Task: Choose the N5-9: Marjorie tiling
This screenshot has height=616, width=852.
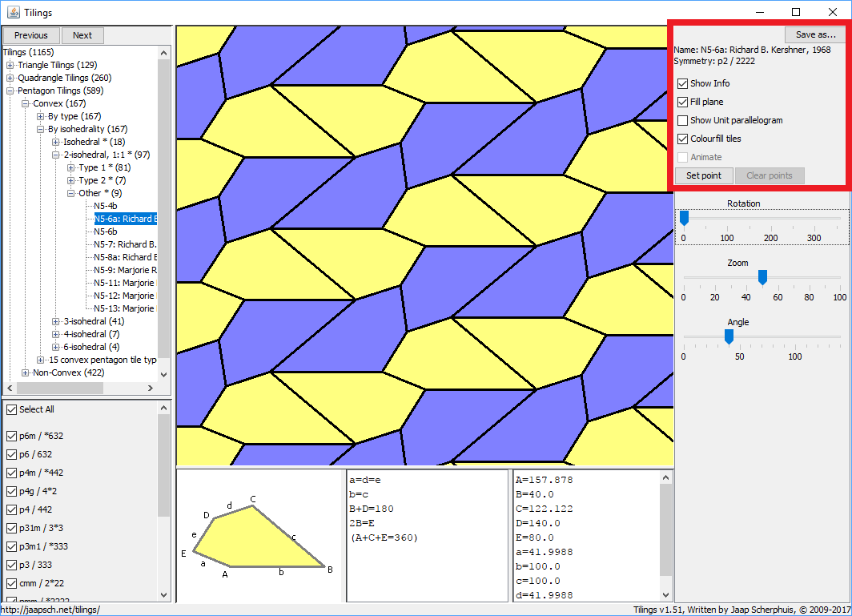Action: pyautogui.click(x=125, y=270)
